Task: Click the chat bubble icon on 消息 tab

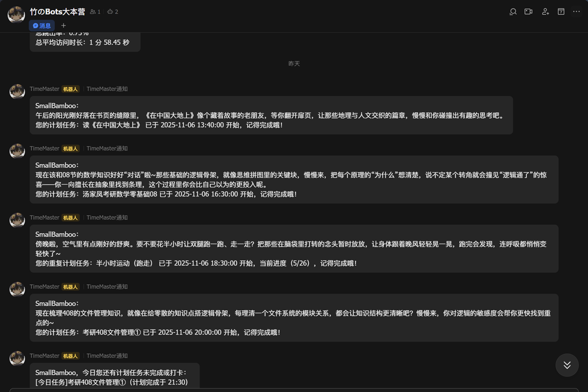Action: (x=35, y=25)
